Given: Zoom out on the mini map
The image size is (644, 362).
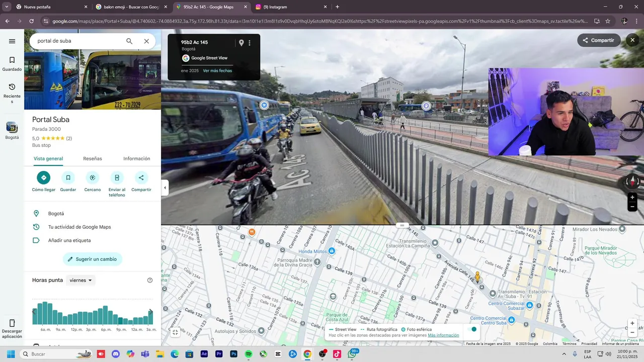Looking at the screenshot, I should click(x=632, y=332).
